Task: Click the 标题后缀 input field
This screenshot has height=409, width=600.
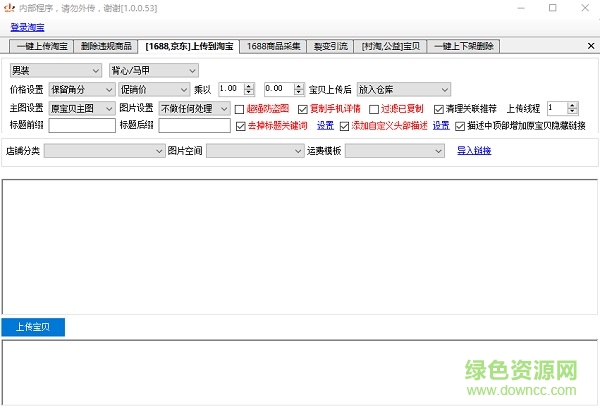Action: pyautogui.click(x=194, y=125)
